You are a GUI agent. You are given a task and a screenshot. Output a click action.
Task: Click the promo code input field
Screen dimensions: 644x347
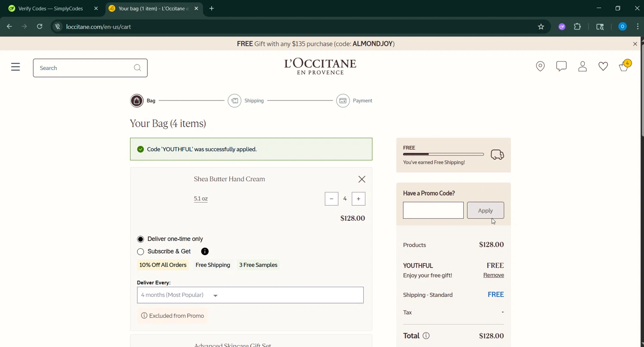(433, 210)
